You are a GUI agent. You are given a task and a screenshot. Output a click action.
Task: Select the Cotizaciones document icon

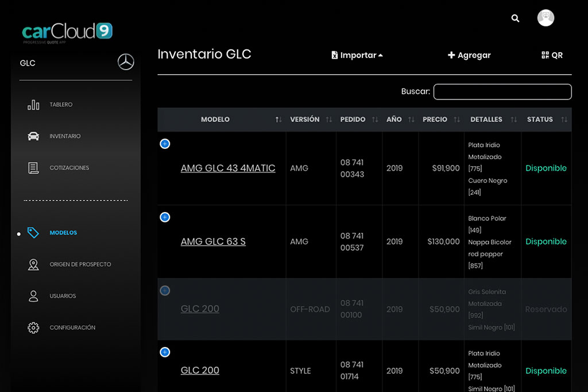pos(33,168)
